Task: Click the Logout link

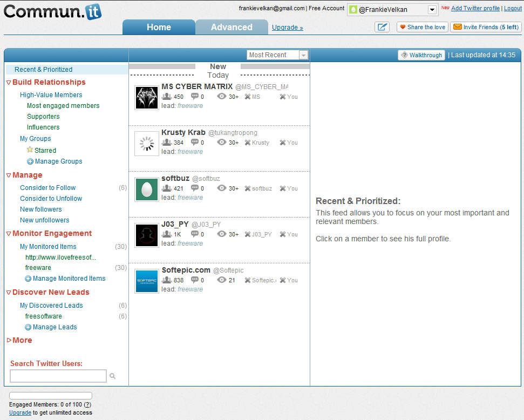Action: (x=513, y=8)
